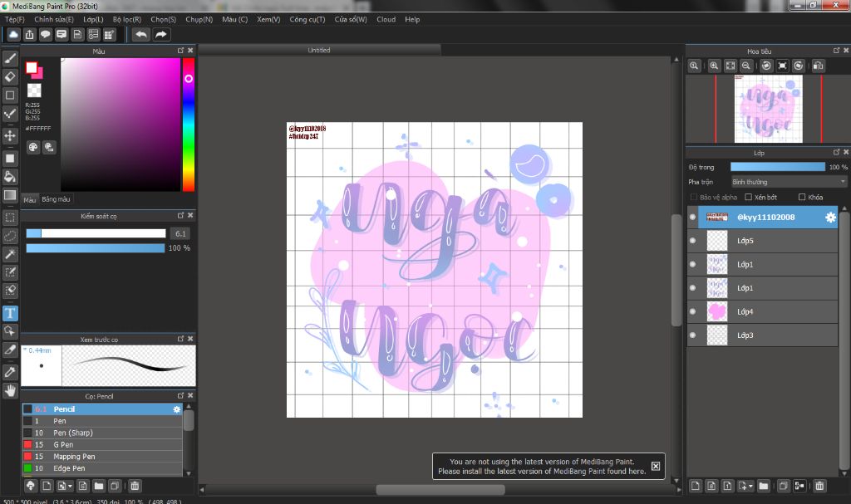Click the Redo arrow in top toolbar
Viewport: 851px width, 504px height.
point(161,35)
